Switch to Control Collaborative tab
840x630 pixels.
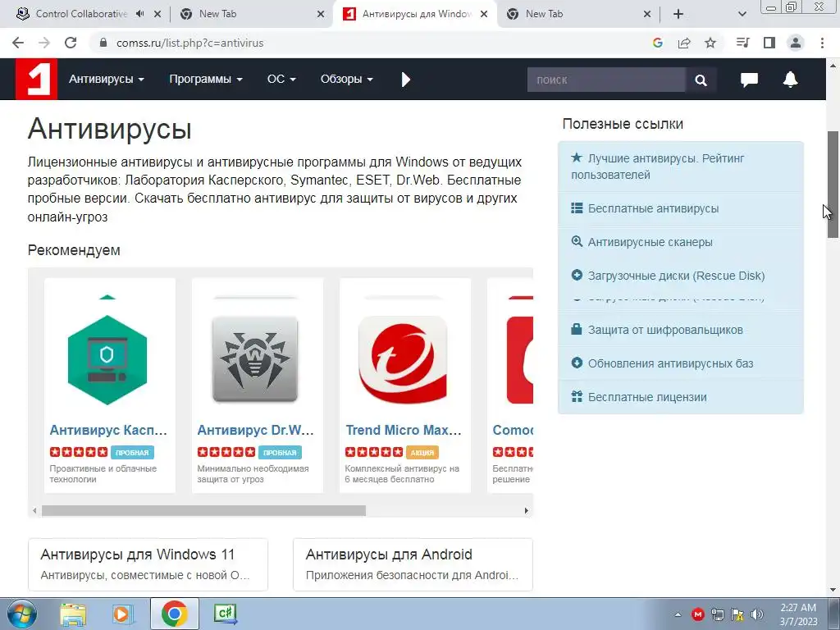click(80, 14)
